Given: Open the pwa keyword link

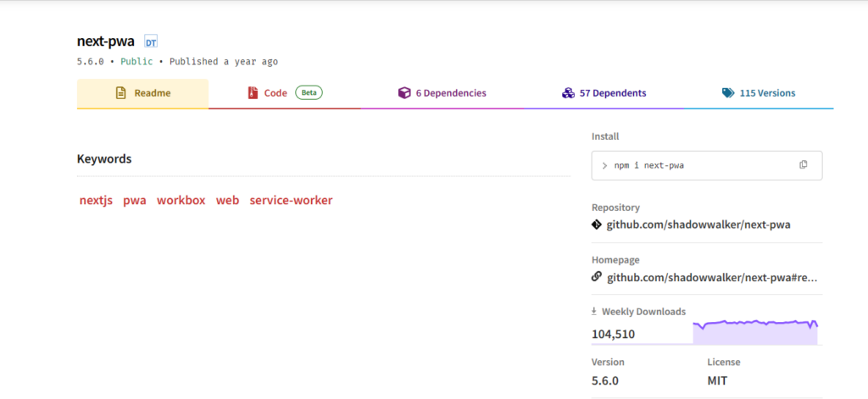Looking at the screenshot, I should 135,200.
